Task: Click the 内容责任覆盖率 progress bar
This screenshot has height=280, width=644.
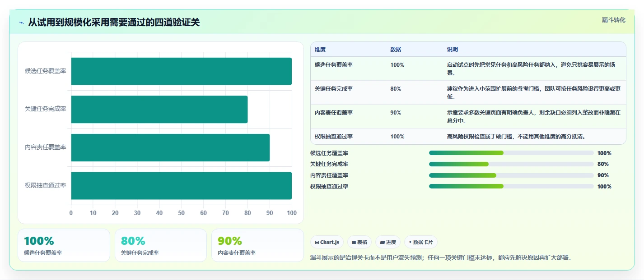Action: click(x=511, y=175)
